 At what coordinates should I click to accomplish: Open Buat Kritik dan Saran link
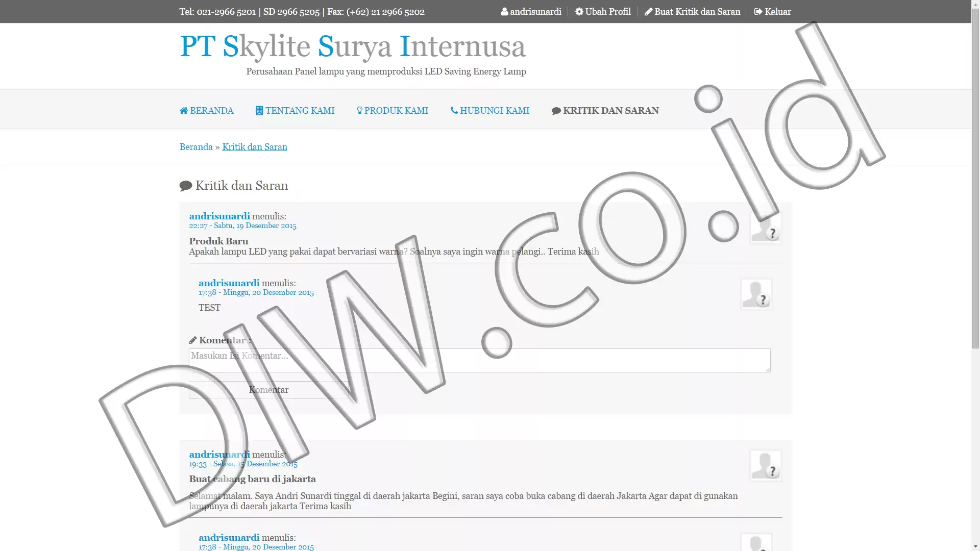(692, 12)
